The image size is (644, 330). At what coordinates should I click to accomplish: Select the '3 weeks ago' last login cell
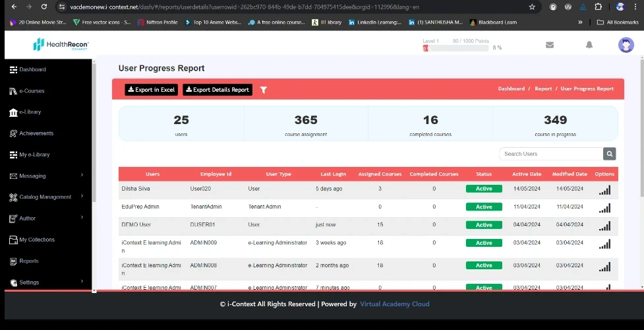point(331,243)
